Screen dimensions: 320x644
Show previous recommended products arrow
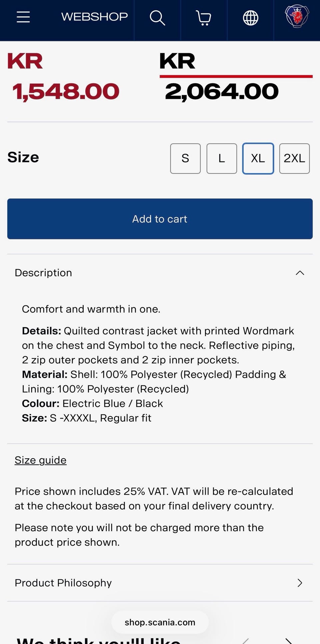(245, 641)
